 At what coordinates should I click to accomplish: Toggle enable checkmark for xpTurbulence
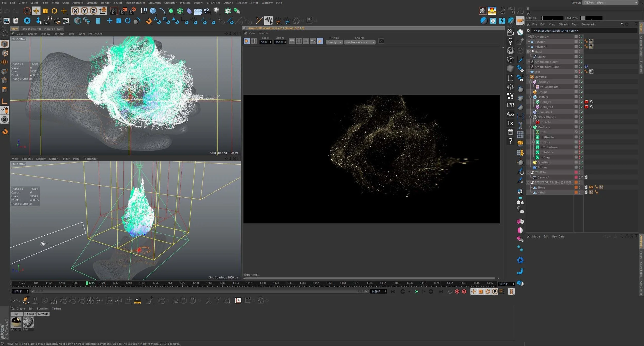[581, 147]
